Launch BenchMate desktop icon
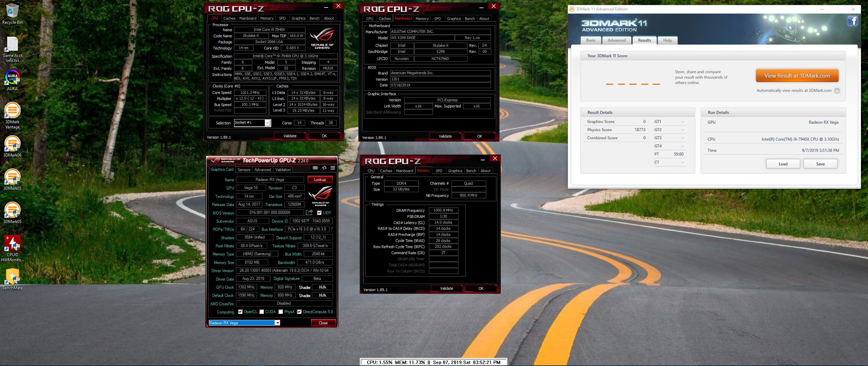 tap(12, 279)
